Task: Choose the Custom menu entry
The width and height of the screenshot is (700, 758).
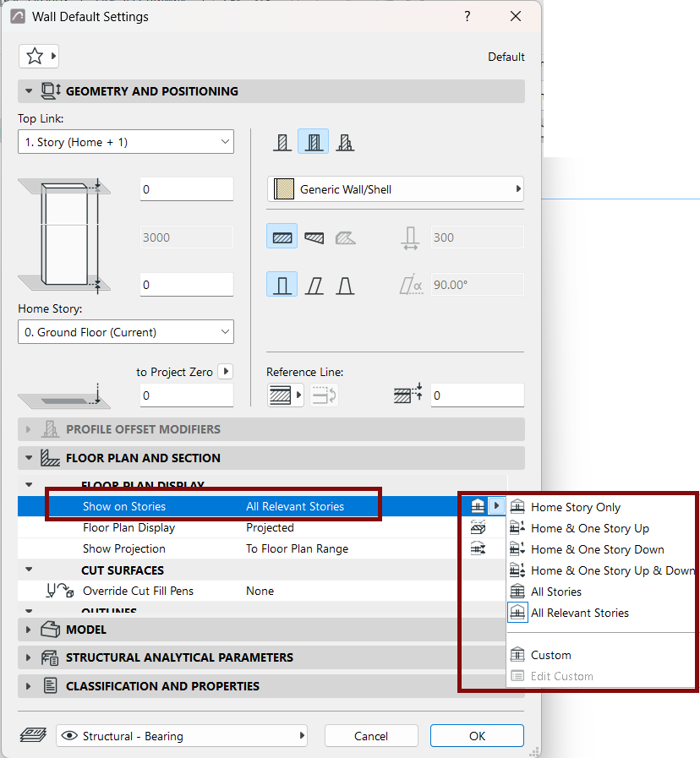Action: 601,655
